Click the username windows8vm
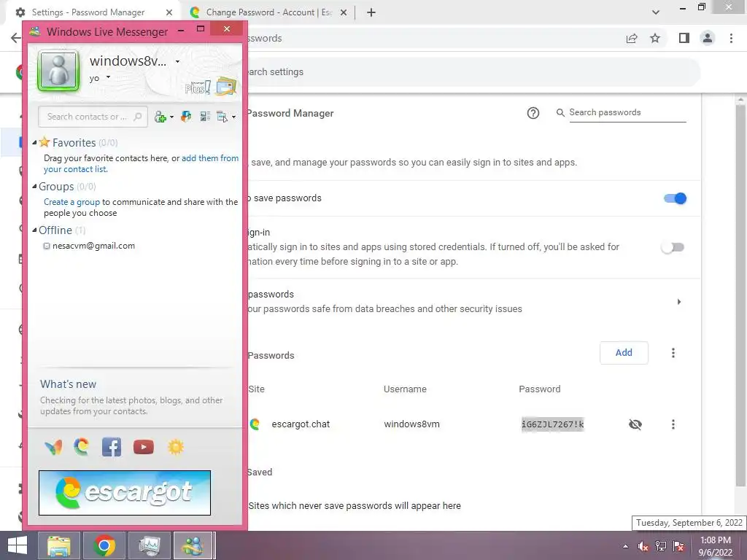This screenshot has width=747, height=560. pos(411,424)
